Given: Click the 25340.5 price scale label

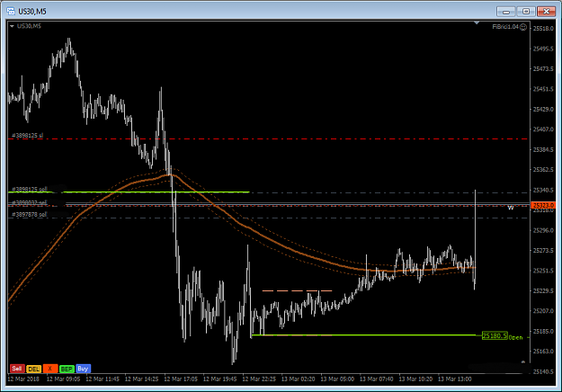Looking at the screenshot, I should tap(543, 190).
